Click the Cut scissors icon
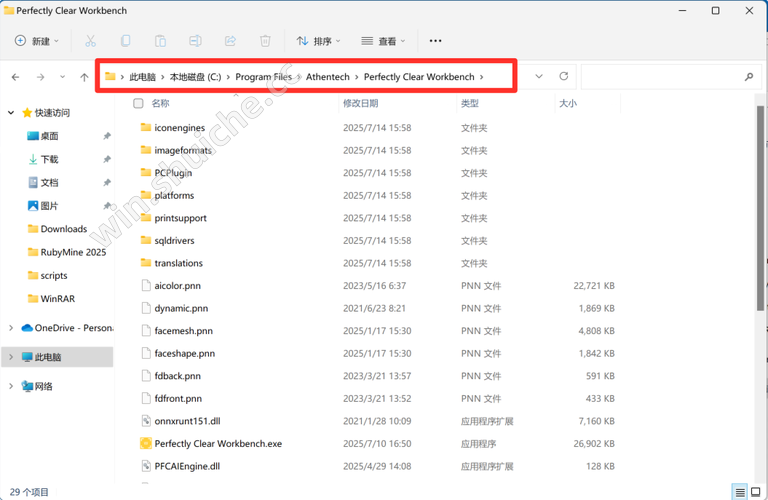This screenshot has width=768, height=500. (90, 41)
